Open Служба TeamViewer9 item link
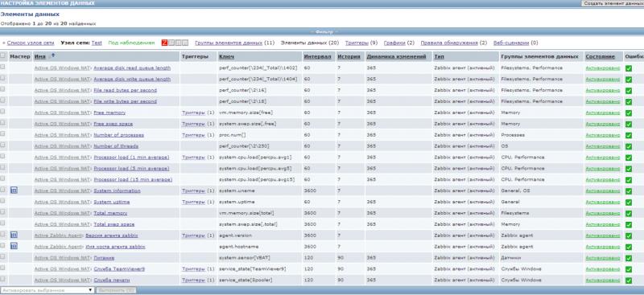This screenshot has height=295, width=644. (119, 269)
